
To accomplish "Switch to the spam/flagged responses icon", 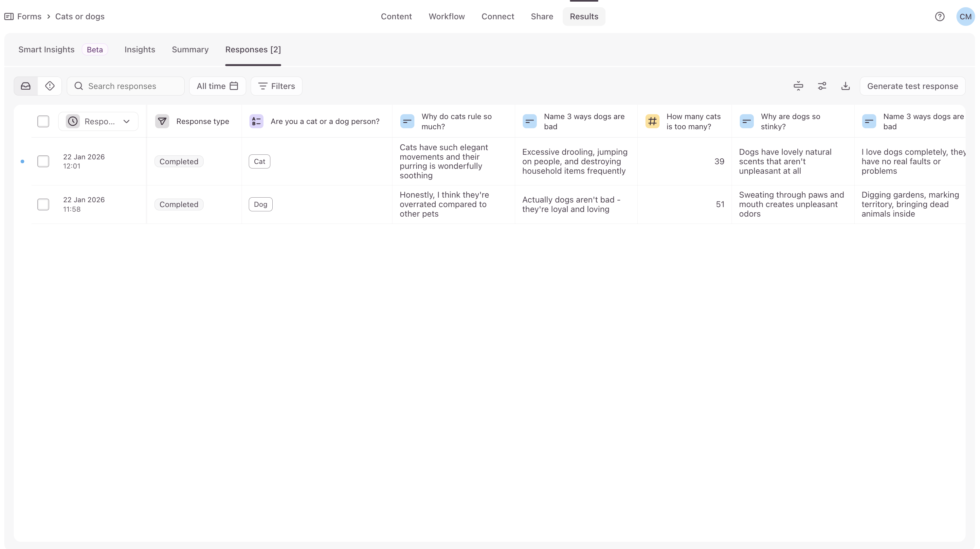I will tap(50, 86).
